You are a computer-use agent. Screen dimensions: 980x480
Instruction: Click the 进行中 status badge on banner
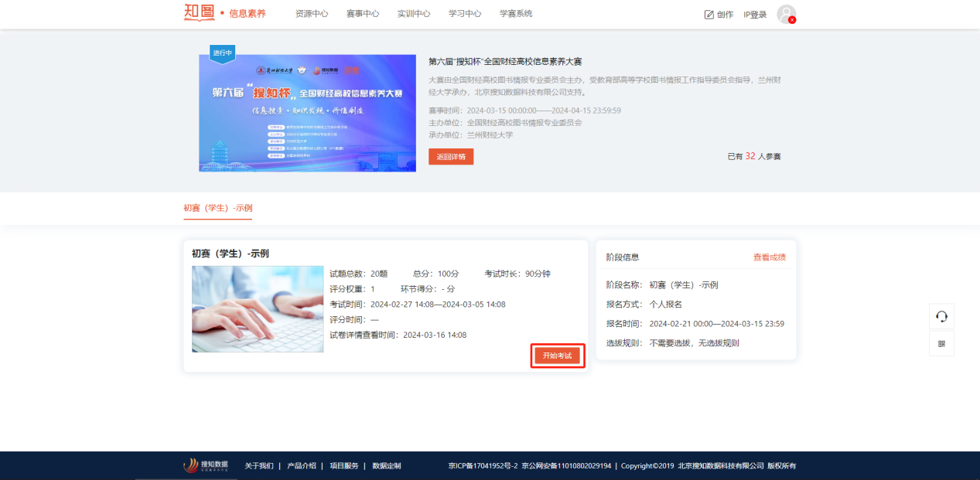point(222,53)
